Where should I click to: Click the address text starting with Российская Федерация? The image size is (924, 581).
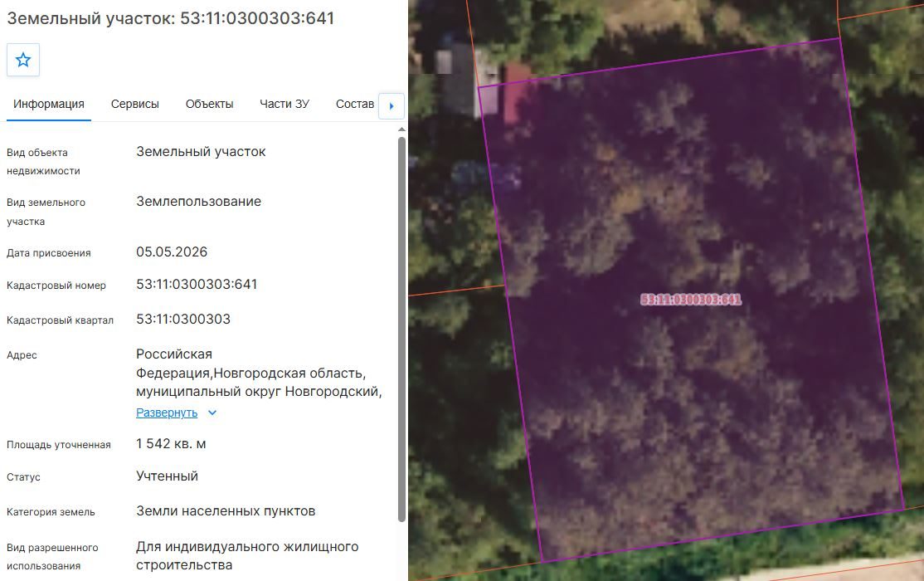coord(260,373)
